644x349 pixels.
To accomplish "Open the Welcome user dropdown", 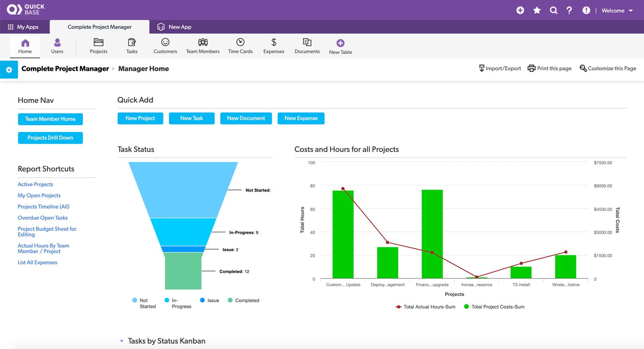I will (x=617, y=11).
